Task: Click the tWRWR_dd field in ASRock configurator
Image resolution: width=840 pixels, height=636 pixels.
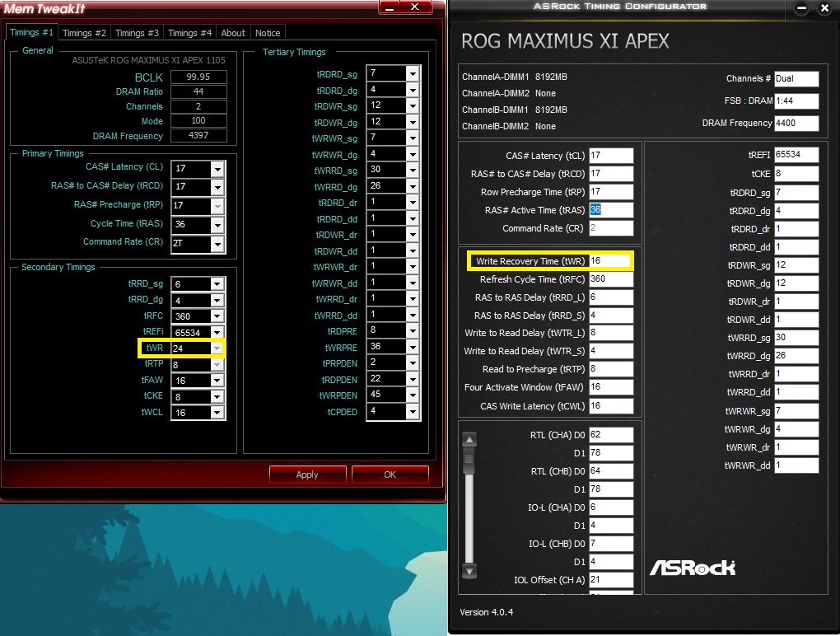Action: click(796, 465)
